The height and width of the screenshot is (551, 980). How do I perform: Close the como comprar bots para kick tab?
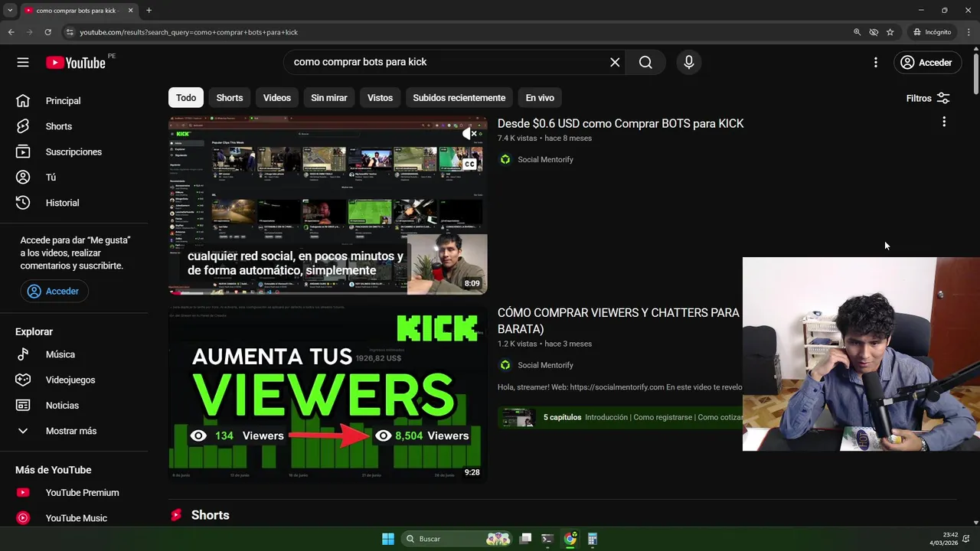pyautogui.click(x=130, y=11)
